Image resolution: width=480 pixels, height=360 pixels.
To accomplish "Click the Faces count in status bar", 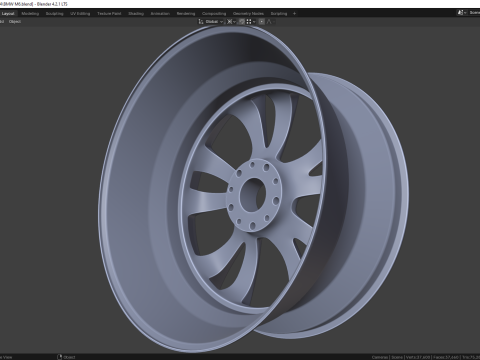I will pos(445,357).
